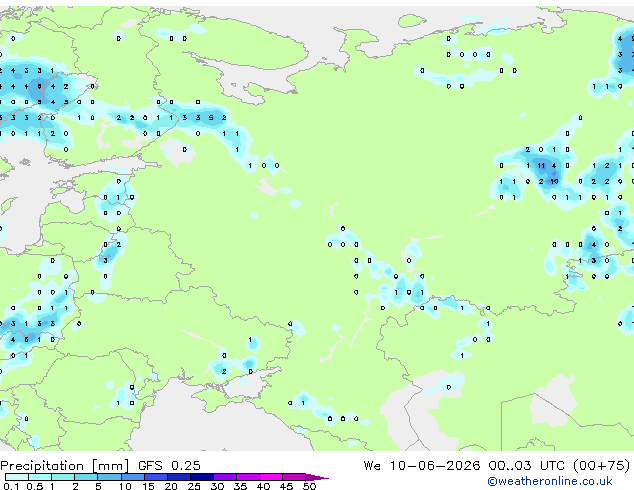Click the 40–45 mm magenta legend swatch

click(x=271, y=477)
